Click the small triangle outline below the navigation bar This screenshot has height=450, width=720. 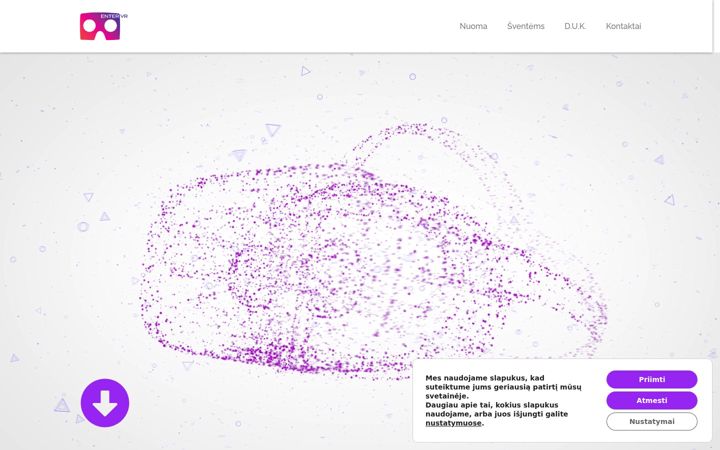[x=305, y=71]
